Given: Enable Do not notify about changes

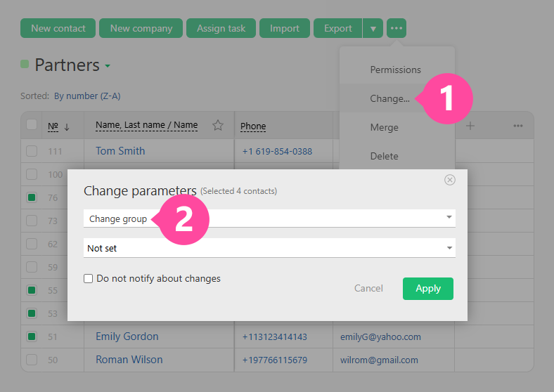Looking at the screenshot, I should [x=89, y=279].
